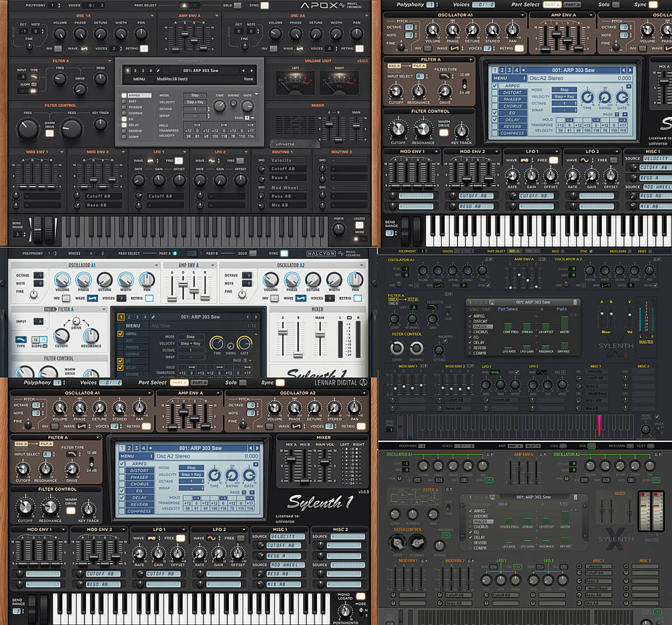Open AMP ENV A dropdown in Apox skin
This screenshot has width=672, height=625.
217,16
